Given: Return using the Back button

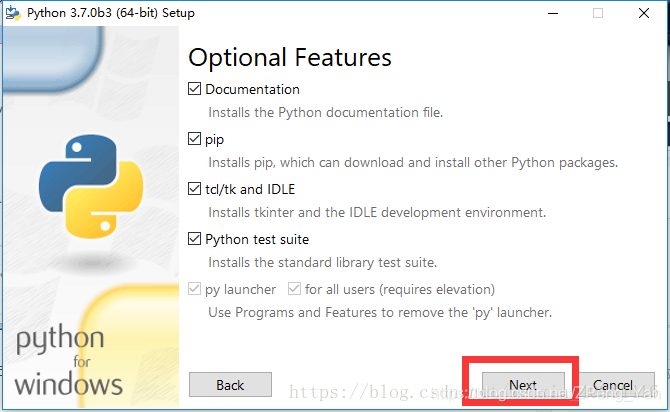Looking at the screenshot, I should (230, 385).
